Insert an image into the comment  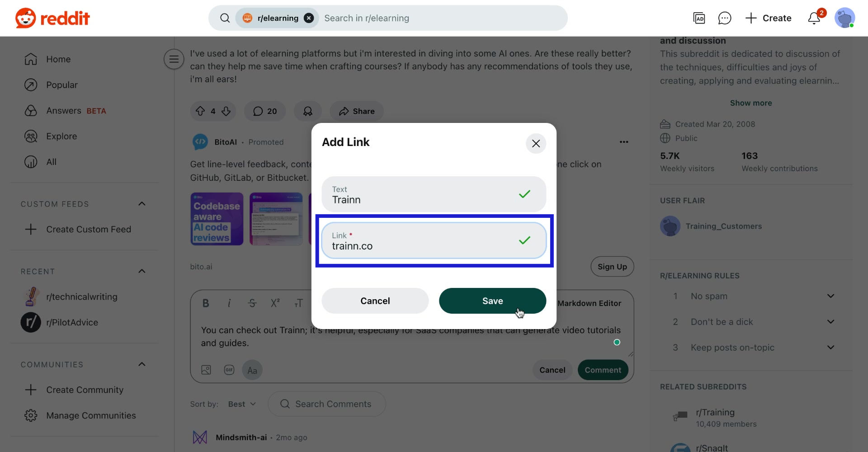point(206,370)
